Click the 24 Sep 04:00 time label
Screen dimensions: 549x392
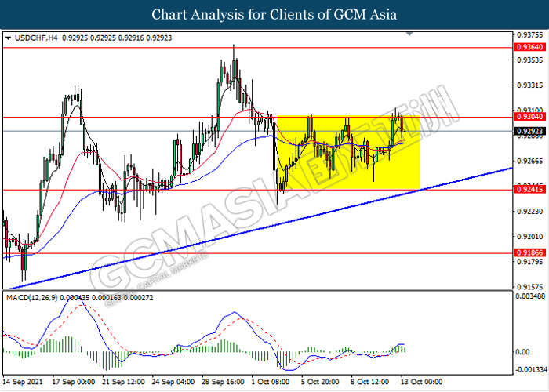click(x=173, y=382)
